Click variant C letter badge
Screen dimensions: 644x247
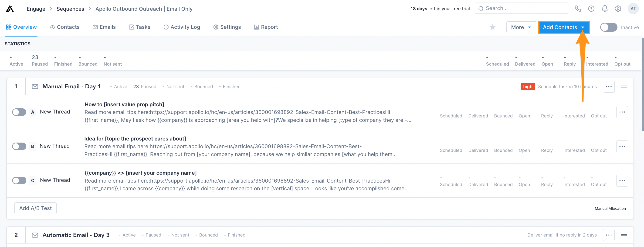[x=33, y=180]
